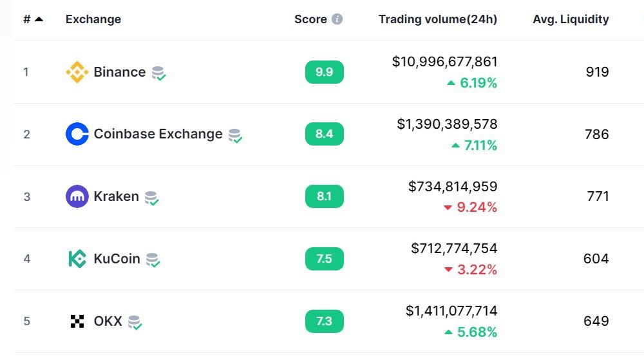Click OKX 7.3 score badge
Screen dimensions: 644x358
pyautogui.click(x=324, y=321)
